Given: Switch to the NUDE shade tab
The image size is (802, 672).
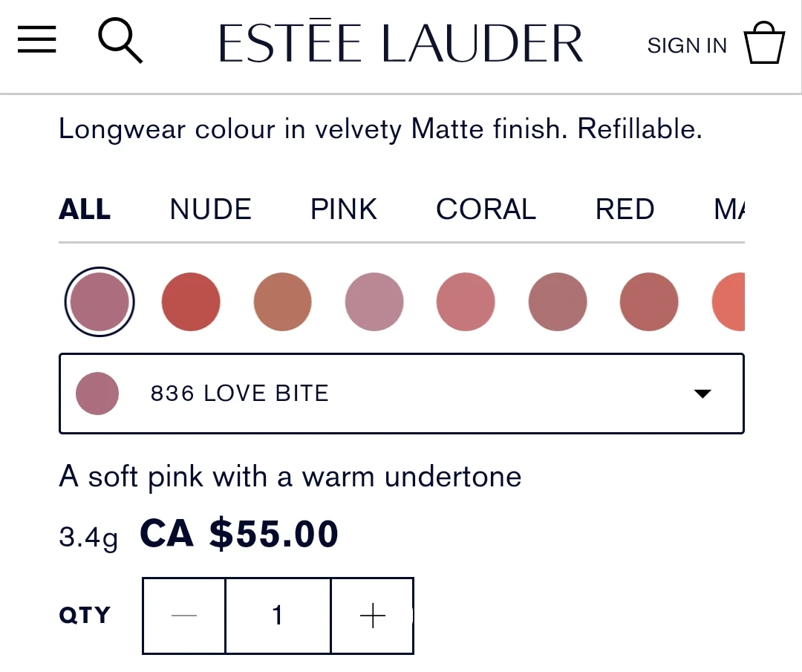Looking at the screenshot, I should coord(210,210).
